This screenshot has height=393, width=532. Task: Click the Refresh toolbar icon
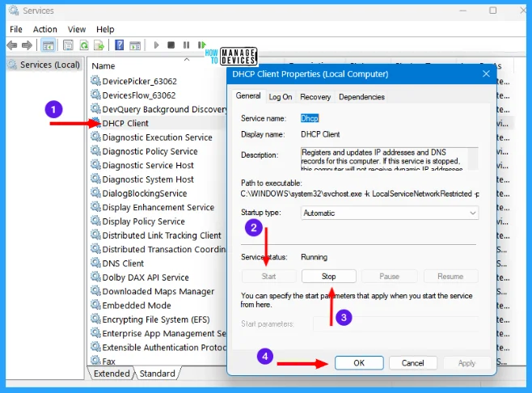tap(84, 45)
